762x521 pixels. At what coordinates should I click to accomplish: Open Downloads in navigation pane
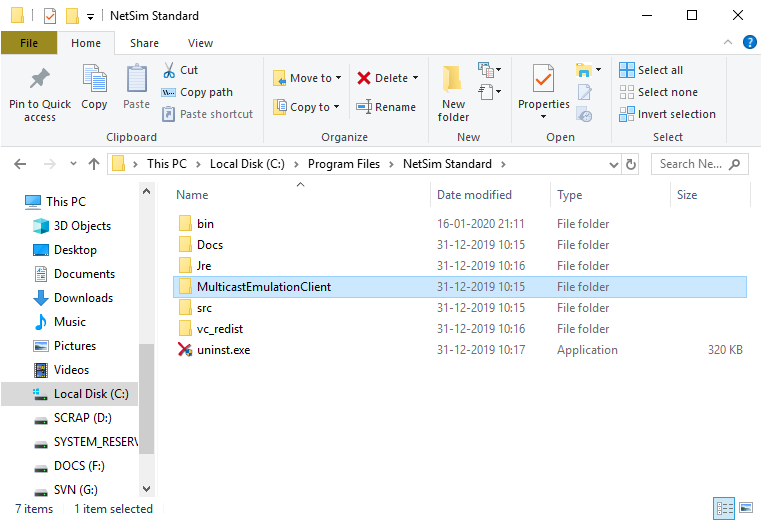(73, 298)
